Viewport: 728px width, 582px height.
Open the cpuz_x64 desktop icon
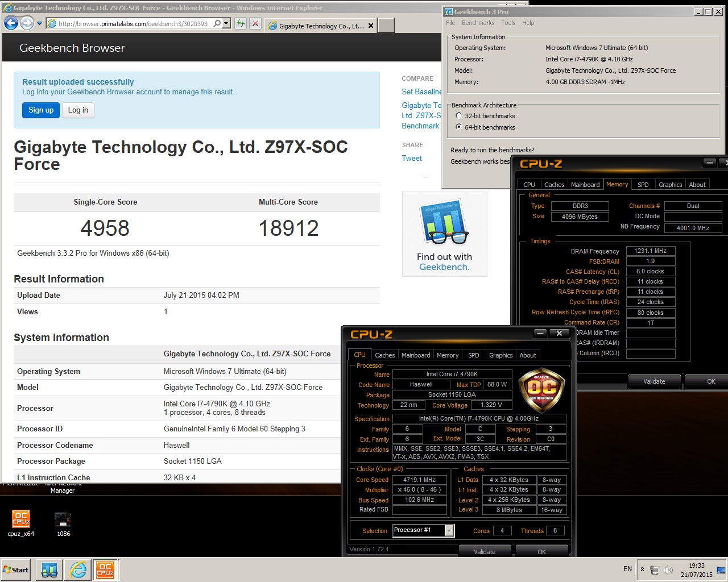tap(21, 523)
